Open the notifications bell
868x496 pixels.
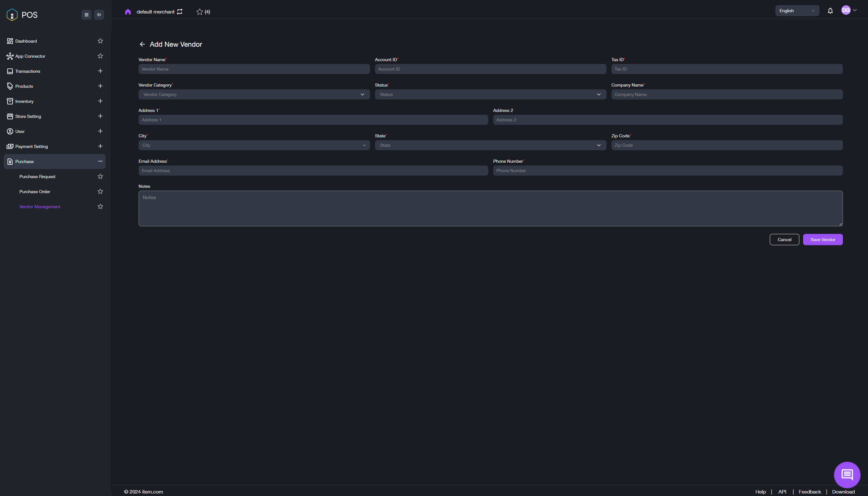coord(830,11)
